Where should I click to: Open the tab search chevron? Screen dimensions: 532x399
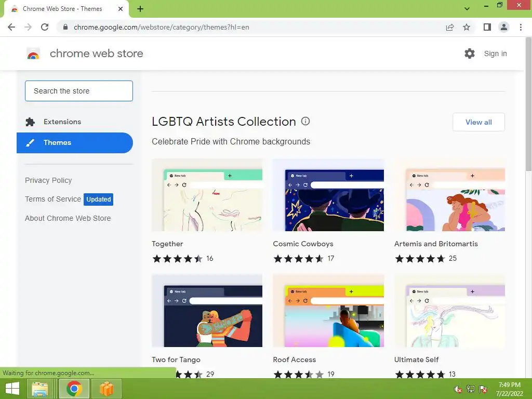point(467,9)
